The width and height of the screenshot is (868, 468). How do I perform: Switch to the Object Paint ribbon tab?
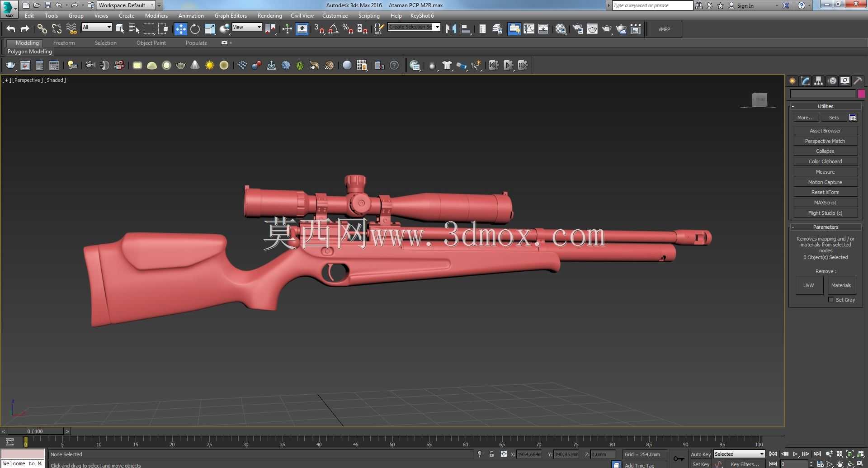[x=151, y=43]
